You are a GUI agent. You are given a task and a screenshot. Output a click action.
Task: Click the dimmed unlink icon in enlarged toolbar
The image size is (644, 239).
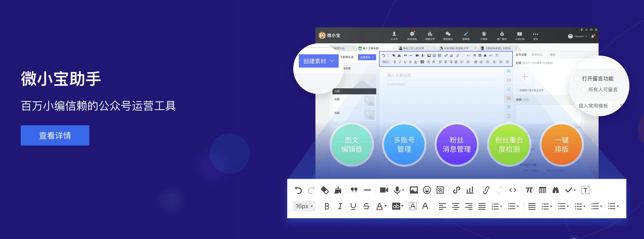coord(499,190)
